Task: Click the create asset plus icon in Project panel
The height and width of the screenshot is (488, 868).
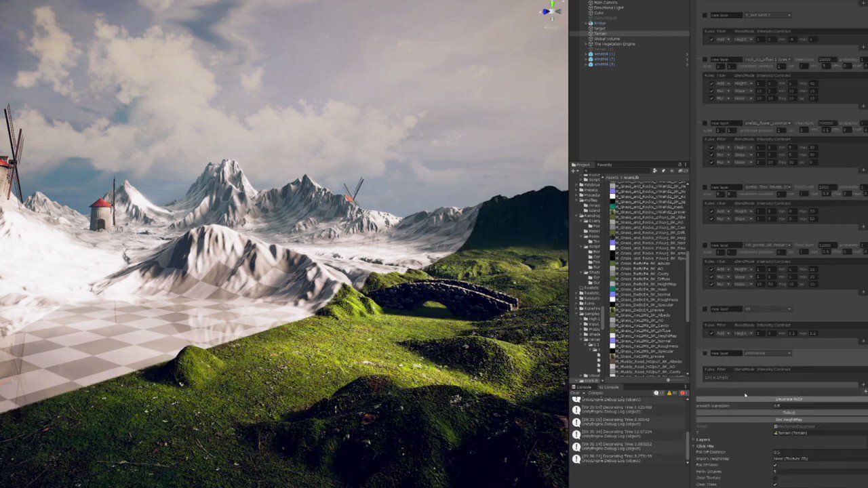Action: click(x=573, y=170)
